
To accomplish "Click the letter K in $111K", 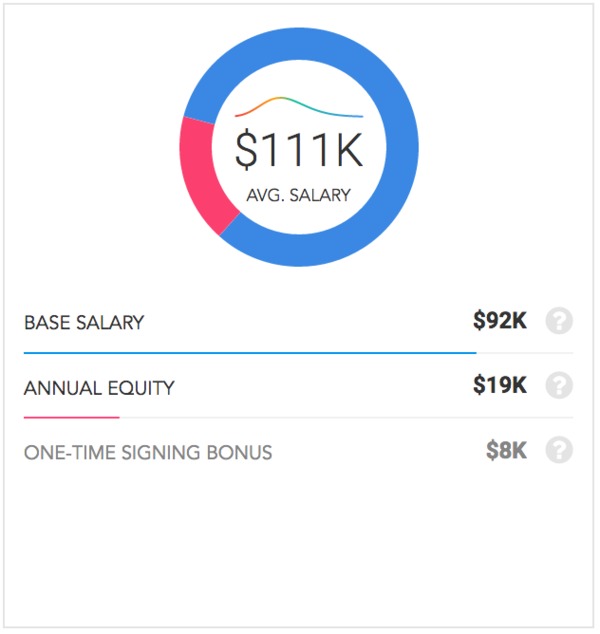I will [x=350, y=150].
